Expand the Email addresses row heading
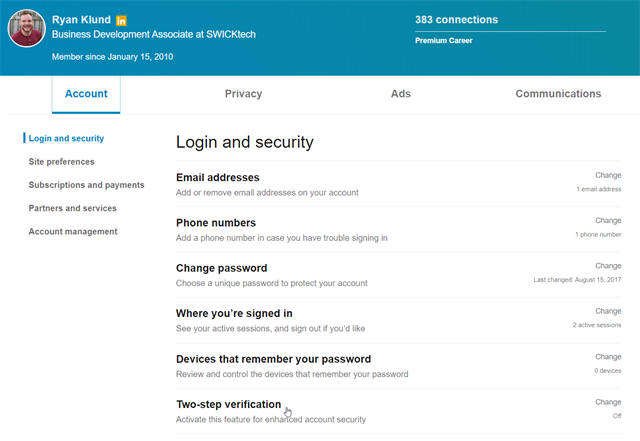Viewport: 640px width, 441px height. [x=218, y=178]
